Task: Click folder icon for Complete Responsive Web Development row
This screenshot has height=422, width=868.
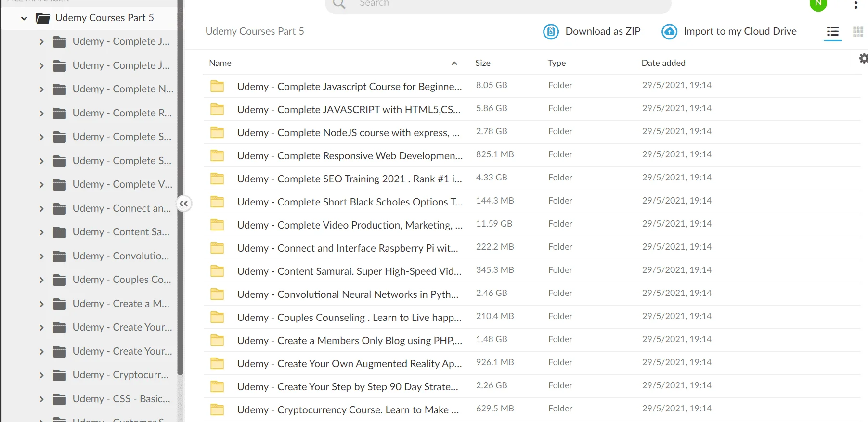Action: click(x=217, y=155)
